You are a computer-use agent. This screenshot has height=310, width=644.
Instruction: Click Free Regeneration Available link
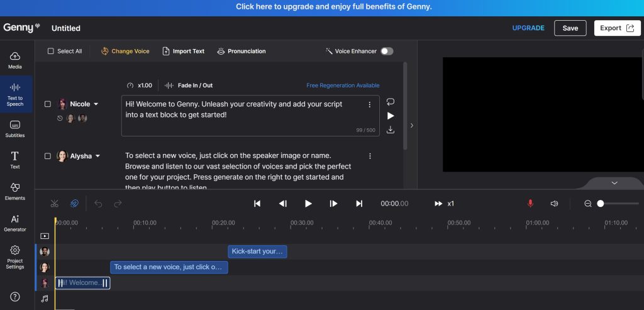tap(343, 86)
